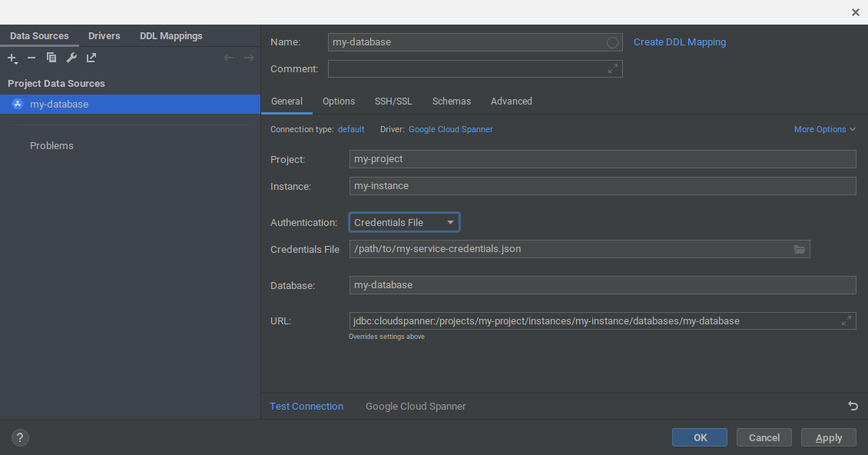868x455 pixels.
Task: Apply the current settings
Action: pos(828,437)
